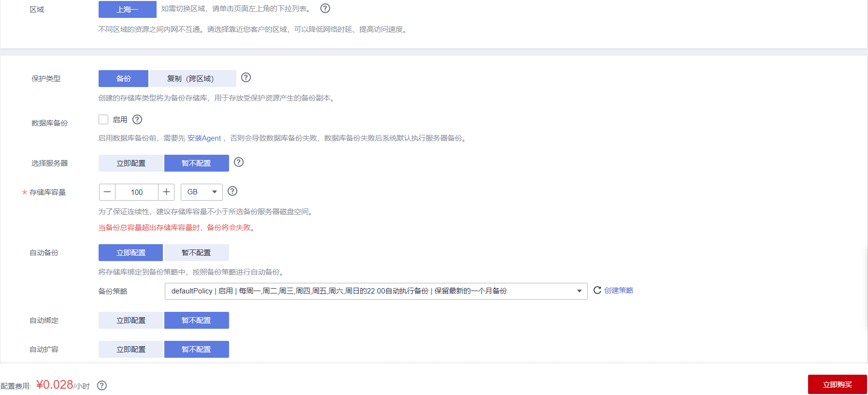The height and width of the screenshot is (395, 868).
Task: Choose 立即配置 for 自动绑定
Action: click(x=131, y=320)
